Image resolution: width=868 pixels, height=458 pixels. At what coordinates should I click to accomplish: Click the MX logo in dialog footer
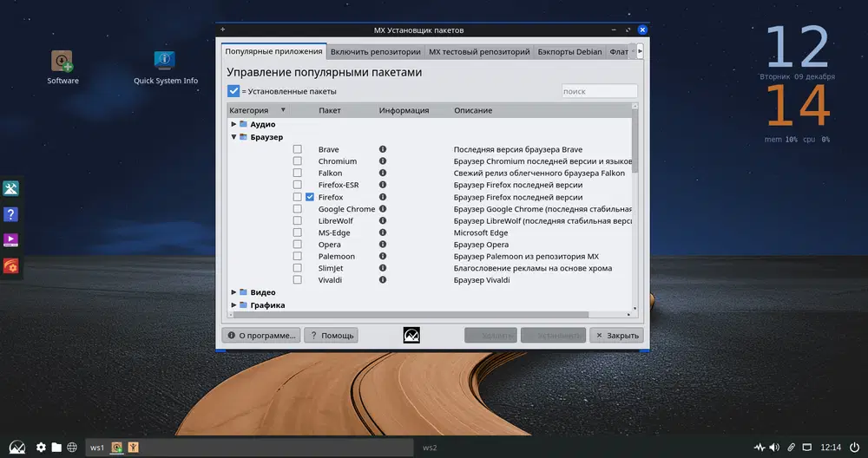[412, 336]
